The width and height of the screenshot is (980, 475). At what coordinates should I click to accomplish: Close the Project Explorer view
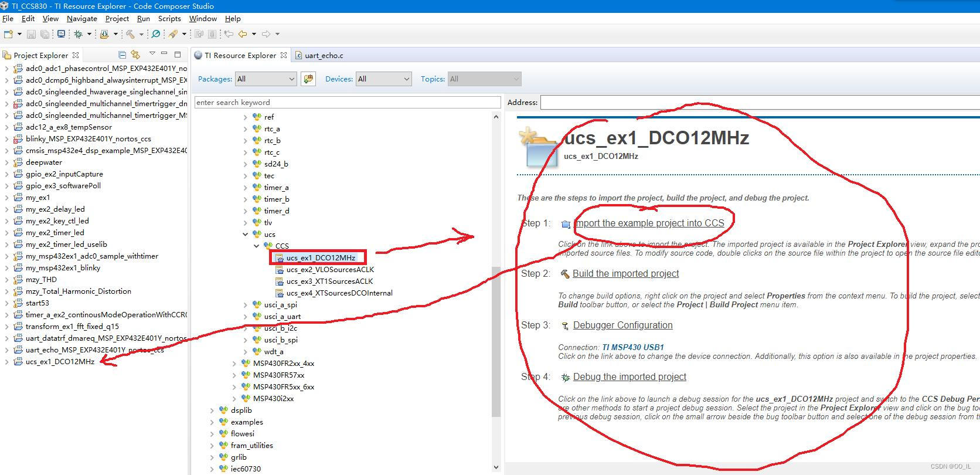point(76,55)
